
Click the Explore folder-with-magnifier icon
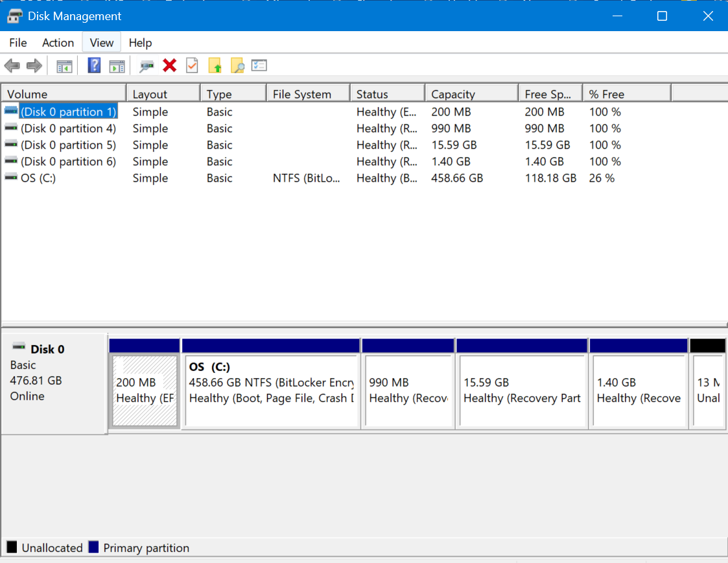237,65
